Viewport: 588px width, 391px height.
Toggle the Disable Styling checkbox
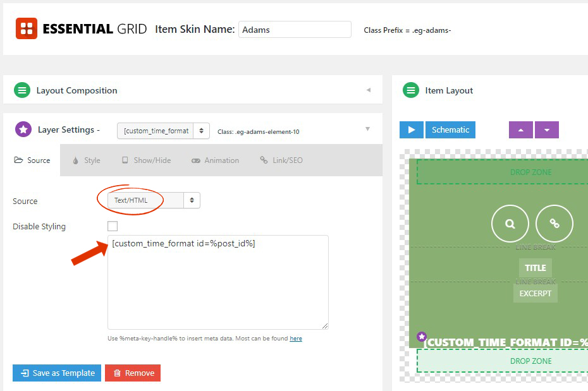coord(113,226)
